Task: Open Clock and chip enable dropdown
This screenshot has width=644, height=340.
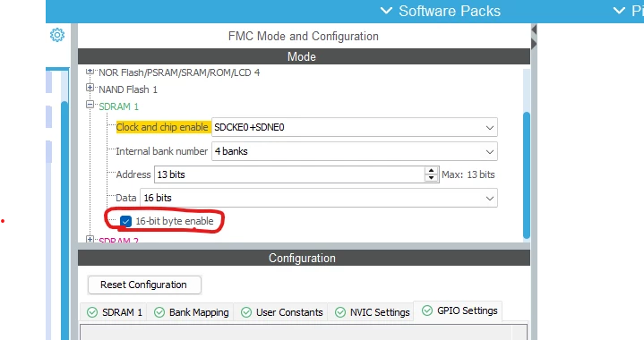Action: click(355, 127)
